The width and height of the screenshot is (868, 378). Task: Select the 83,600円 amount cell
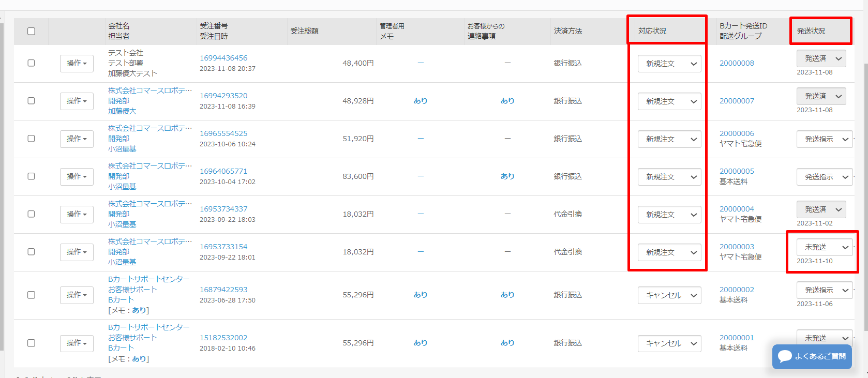click(x=358, y=176)
